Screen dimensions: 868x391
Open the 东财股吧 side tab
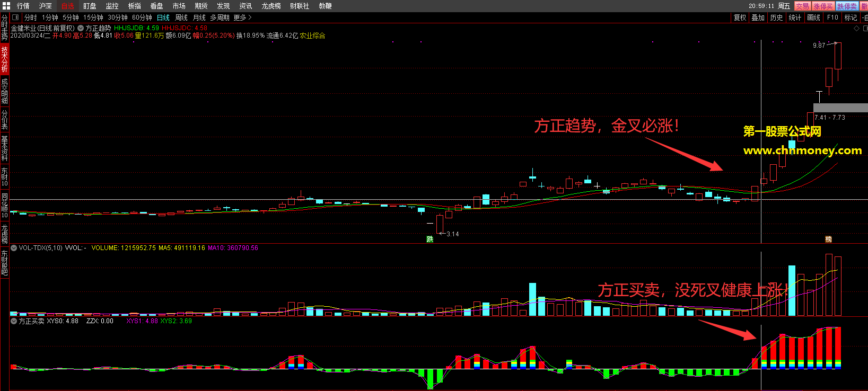point(4,263)
